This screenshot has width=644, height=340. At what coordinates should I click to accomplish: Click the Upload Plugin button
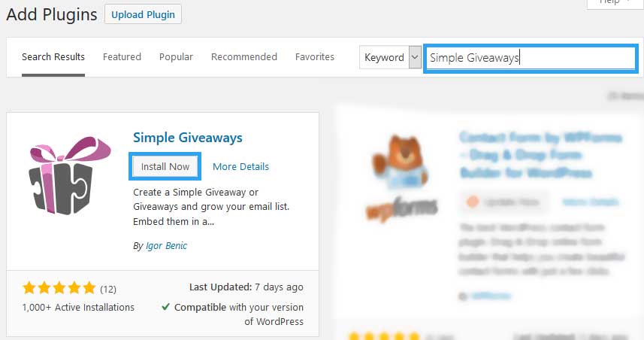tap(143, 14)
